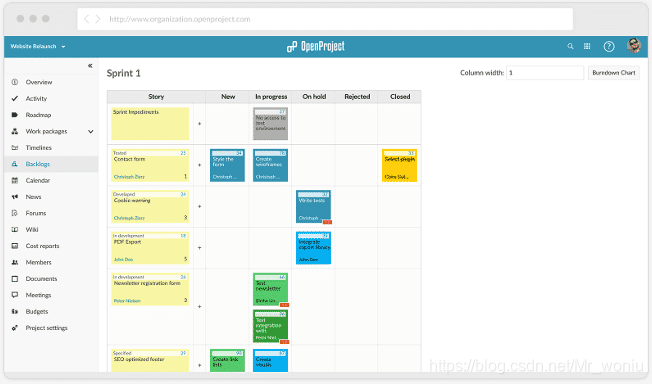Viewport: 652px width, 384px height.
Task: Click the Roadmap tag icon in sidebar
Action: click(x=15, y=115)
